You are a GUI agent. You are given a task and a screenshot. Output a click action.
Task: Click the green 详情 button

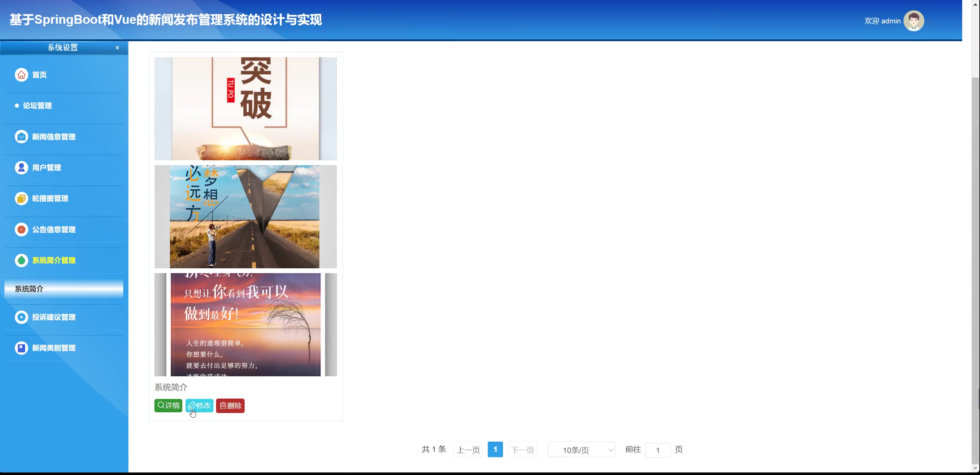point(168,405)
